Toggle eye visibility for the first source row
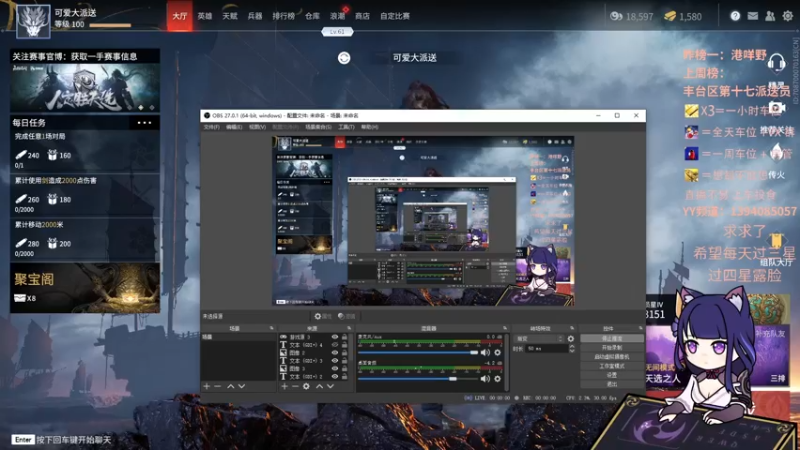800x450 pixels. click(x=335, y=337)
